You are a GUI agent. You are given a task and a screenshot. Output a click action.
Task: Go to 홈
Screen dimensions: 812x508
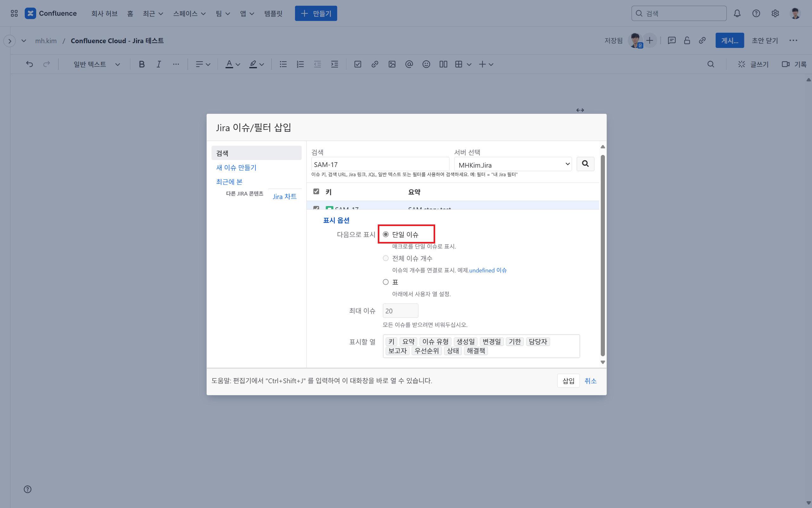(x=130, y=13)
